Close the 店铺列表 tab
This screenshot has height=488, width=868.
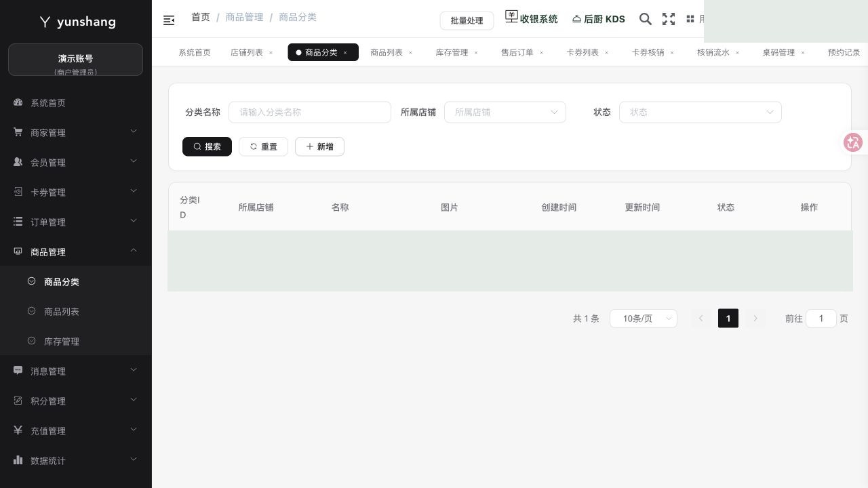coord(271,52)
